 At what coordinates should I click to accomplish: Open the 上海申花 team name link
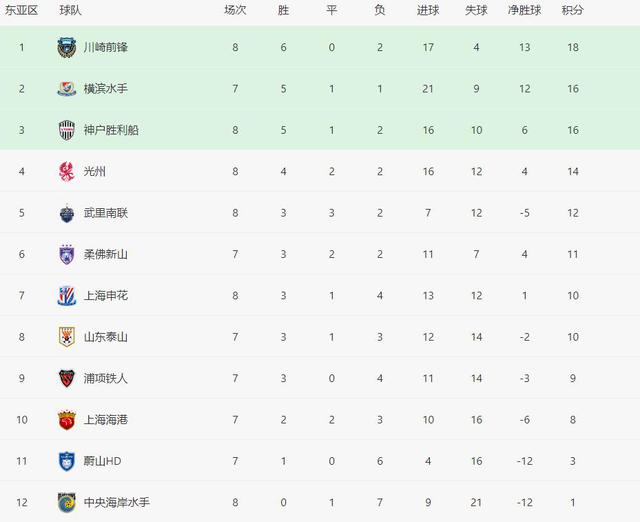[x=105, y=296]
